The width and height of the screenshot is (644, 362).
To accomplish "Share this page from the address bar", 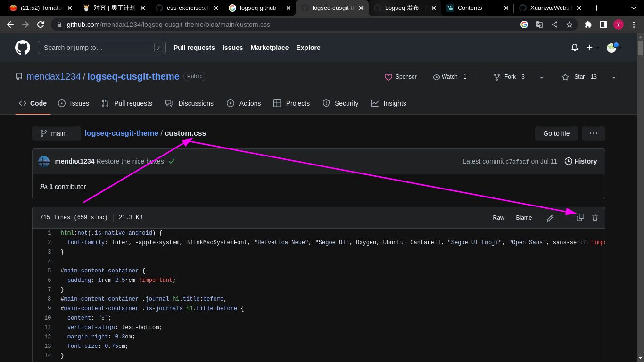I will (x=554, y=25).
